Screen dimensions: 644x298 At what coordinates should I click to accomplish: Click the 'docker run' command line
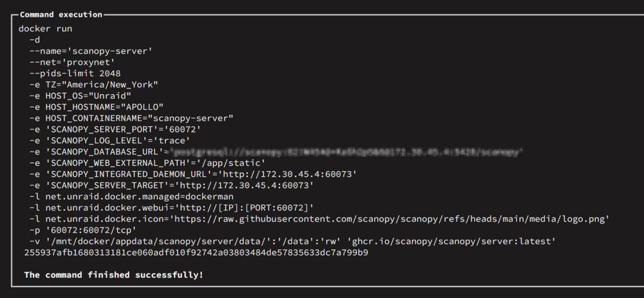(45, 29)
